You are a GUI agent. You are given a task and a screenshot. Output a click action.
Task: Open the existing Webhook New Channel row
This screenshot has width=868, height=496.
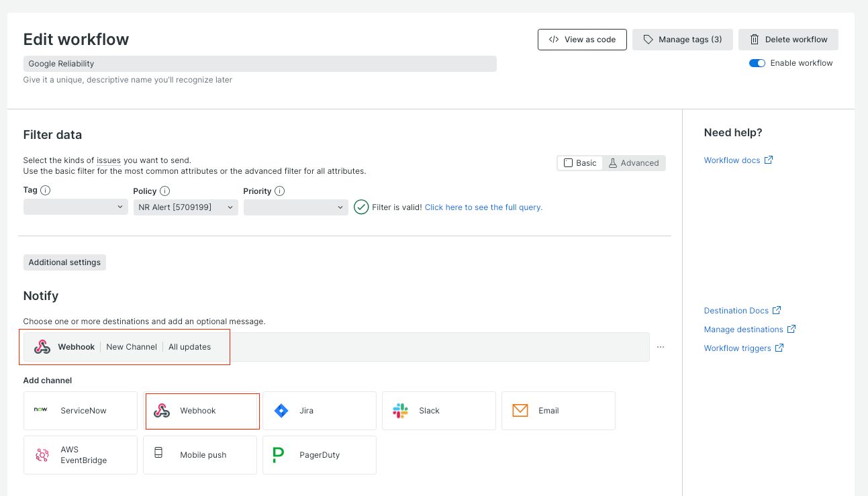click(336, 347)
